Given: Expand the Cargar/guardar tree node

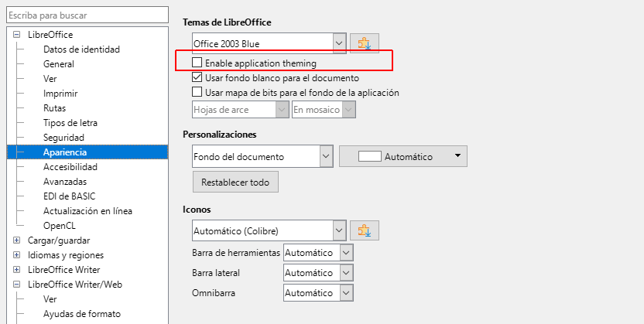Looking at the screenshot, I should pos(16,240).
